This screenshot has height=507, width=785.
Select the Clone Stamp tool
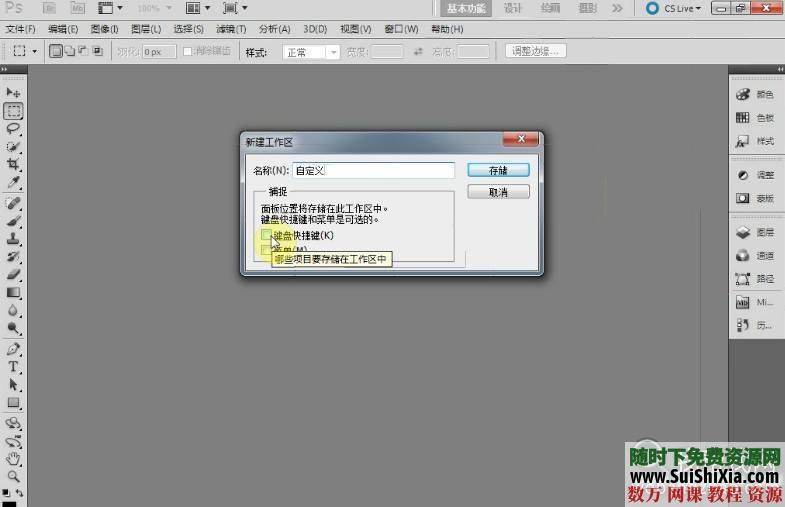13,239
